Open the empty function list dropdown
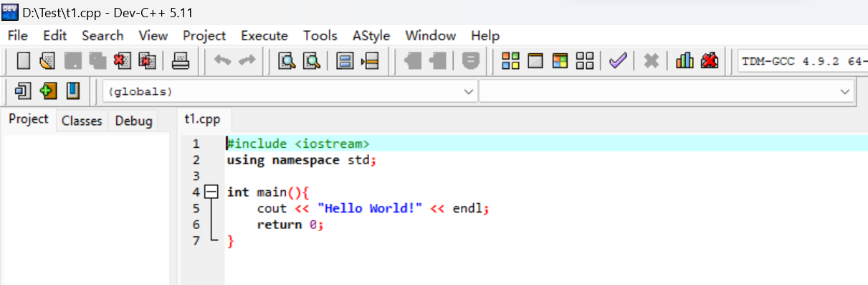868x285 pixels. tap(667, 92)
